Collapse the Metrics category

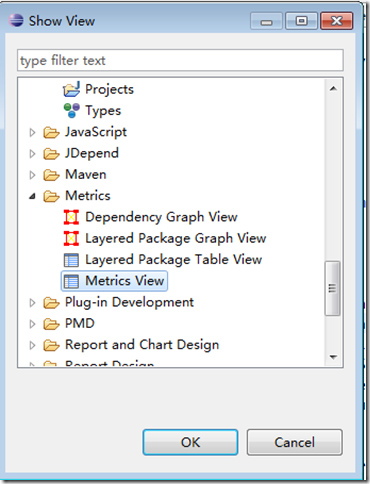(32, 196)
